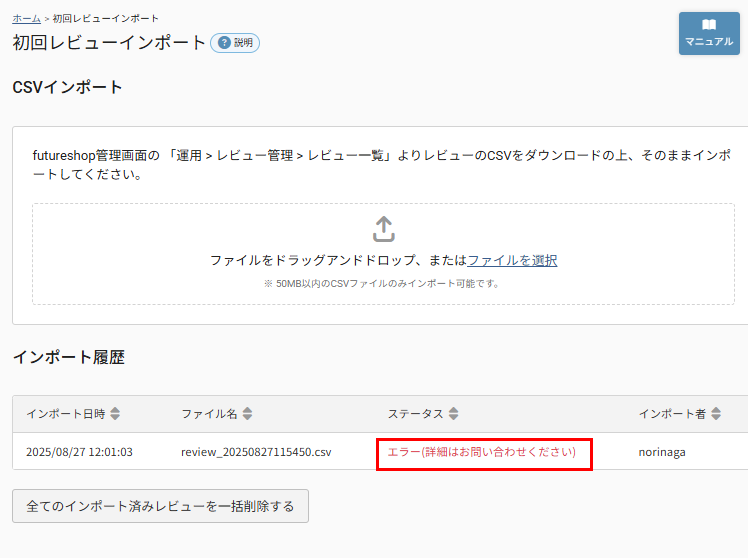Click the question mark 説明 help badge
Screen dimensions: 748x558
click(x=235, y=43)
